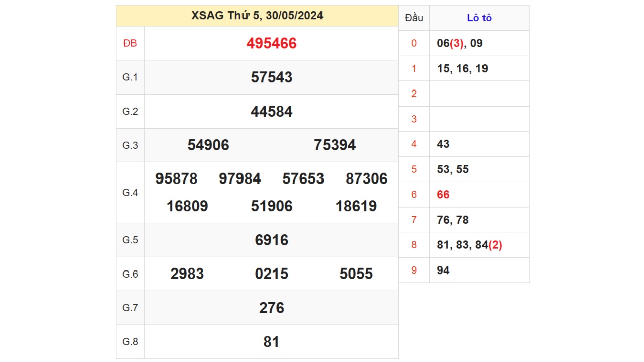This screenshot has width=644, height=362.
Task: Select head digit 8 in Đầu column
Action: 414,245
